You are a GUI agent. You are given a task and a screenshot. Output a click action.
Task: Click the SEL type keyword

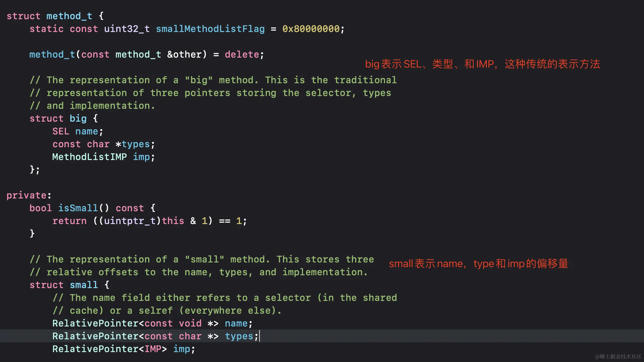(61, 131)
